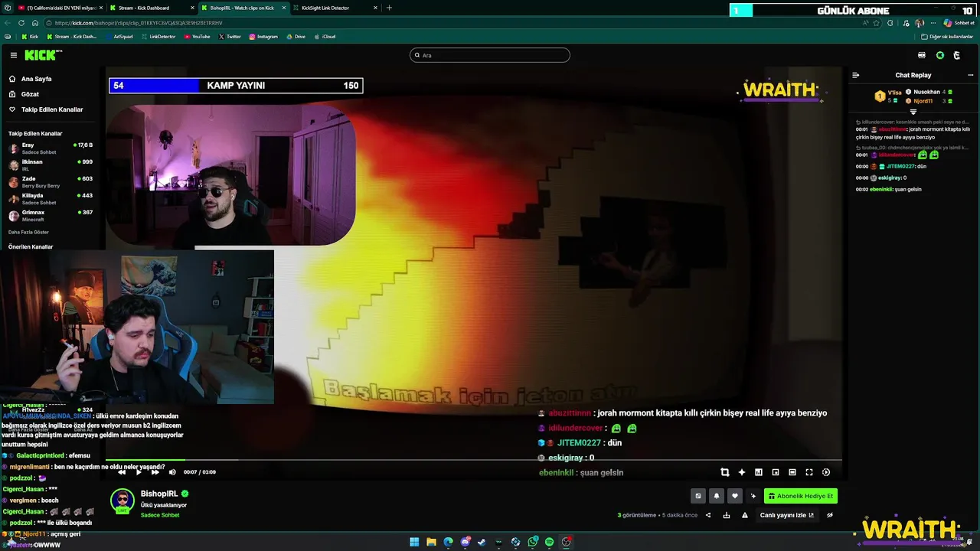Toggle picture-in-picture mini player

point(775,472)
